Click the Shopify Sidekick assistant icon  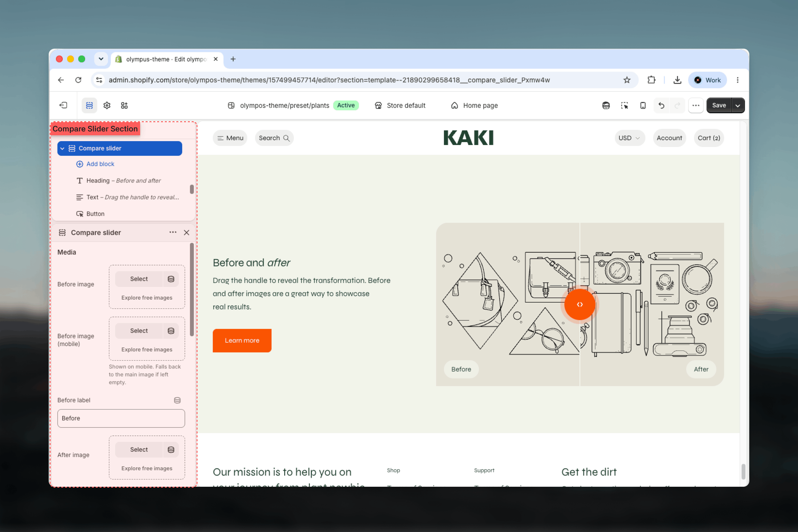tap(606, 106)
